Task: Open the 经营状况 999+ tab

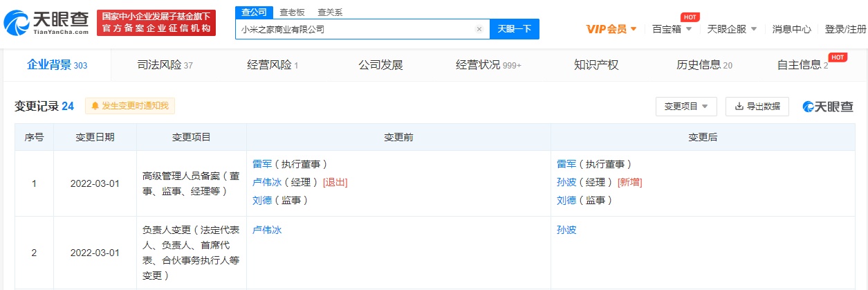Action: pos(488,65)
